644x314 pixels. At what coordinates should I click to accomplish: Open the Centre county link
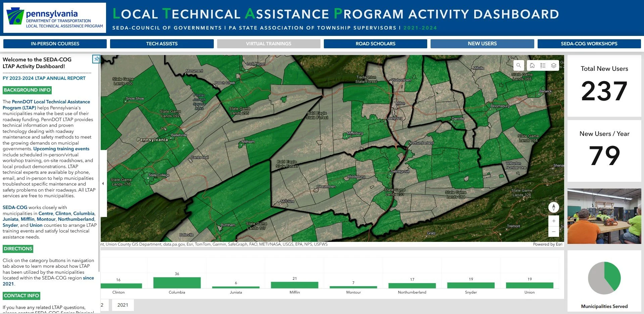click(46, 213)
